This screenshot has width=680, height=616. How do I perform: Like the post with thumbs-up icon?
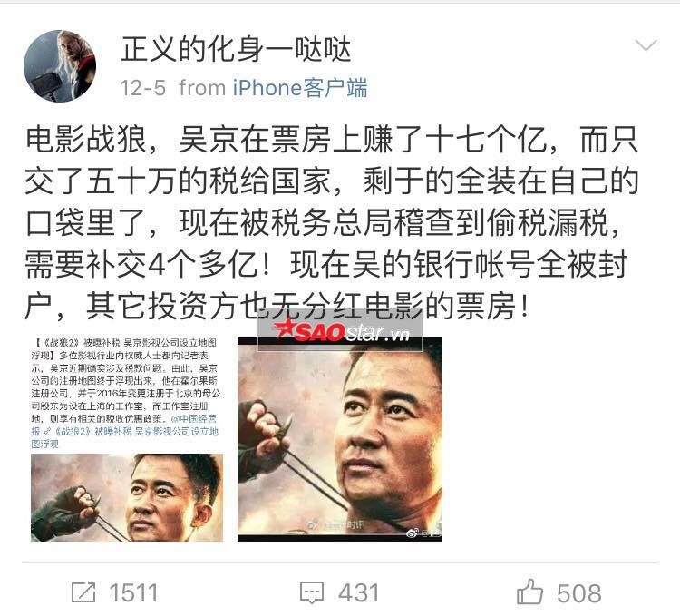coord(529,592)
